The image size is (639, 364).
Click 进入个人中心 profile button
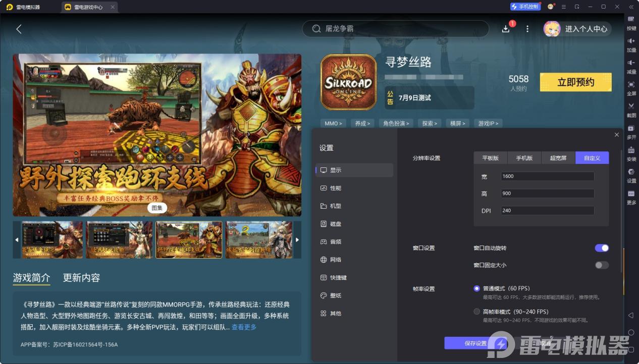577,29
